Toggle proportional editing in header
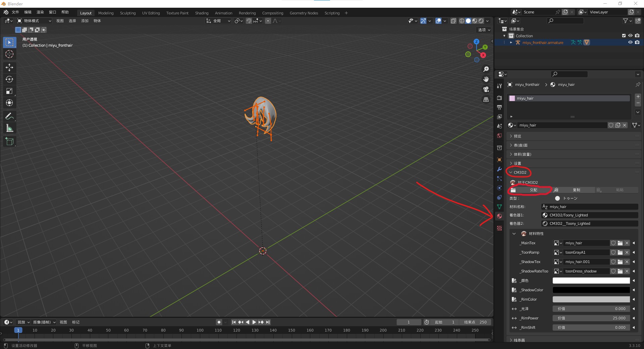The height and width of the screenshot is (349, 644). (268, 21)
